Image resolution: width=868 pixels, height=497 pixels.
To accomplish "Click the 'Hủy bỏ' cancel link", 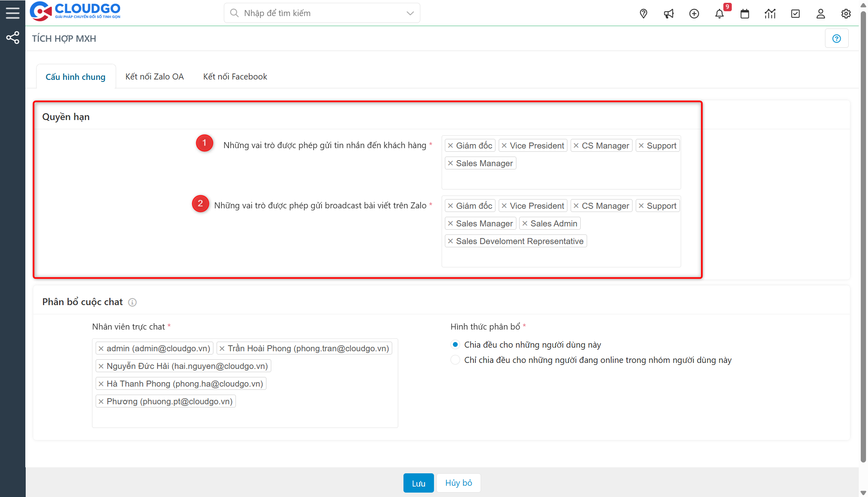I will (x=458, y=483).
